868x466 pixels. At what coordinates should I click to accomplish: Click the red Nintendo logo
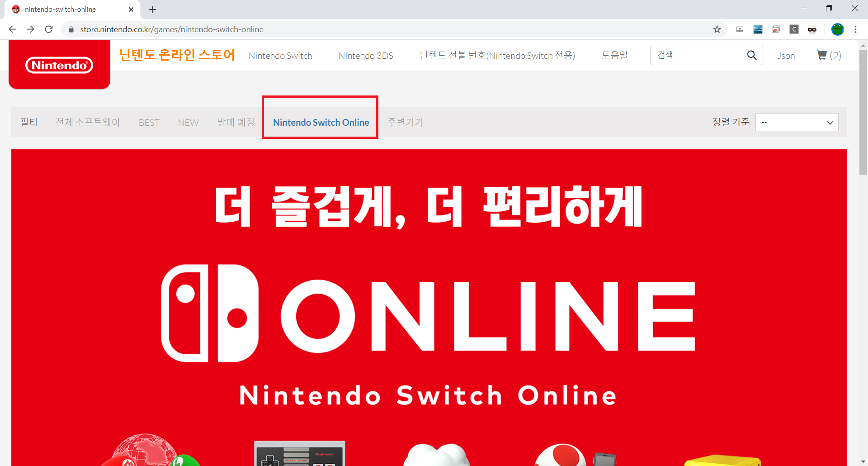click(59, 64)
